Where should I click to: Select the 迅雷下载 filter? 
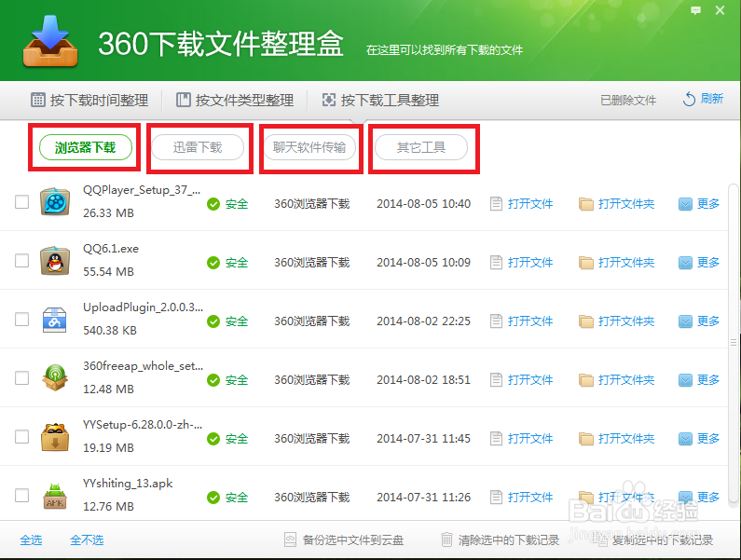tap(198, 147)
